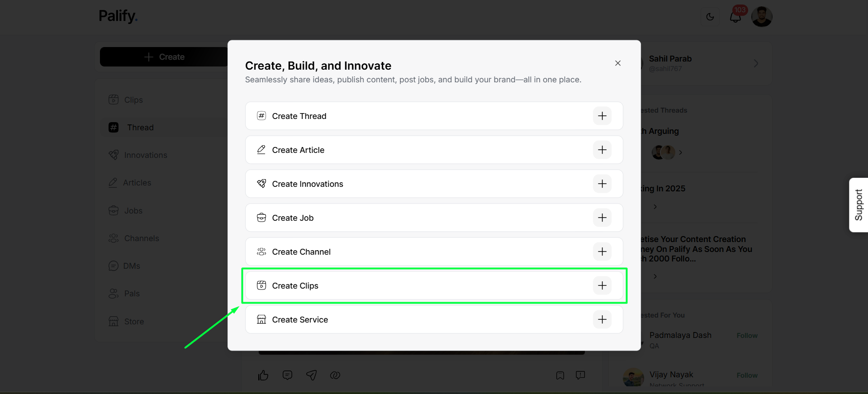Click the Innovations sidebar icon
The image size is (868, 394).
(x=114, y=155)
